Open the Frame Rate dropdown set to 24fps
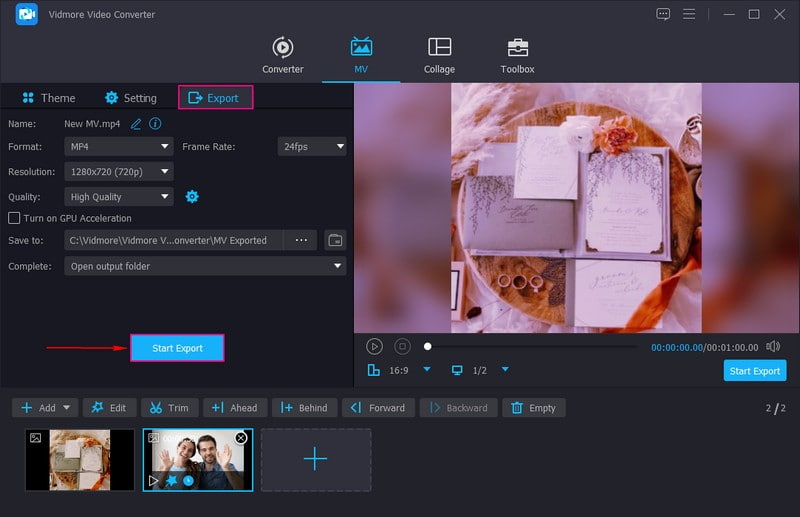800x517 pixels. 311,146
